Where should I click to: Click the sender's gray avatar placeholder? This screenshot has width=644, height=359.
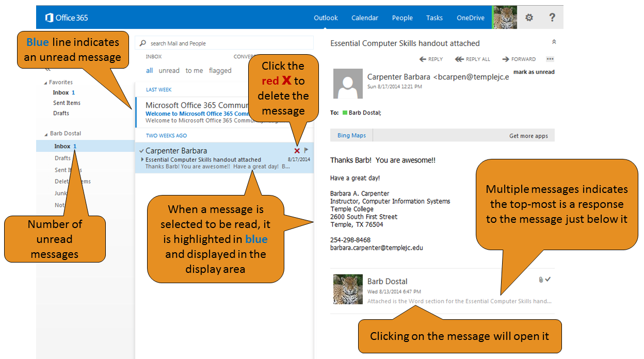[348, 84]
